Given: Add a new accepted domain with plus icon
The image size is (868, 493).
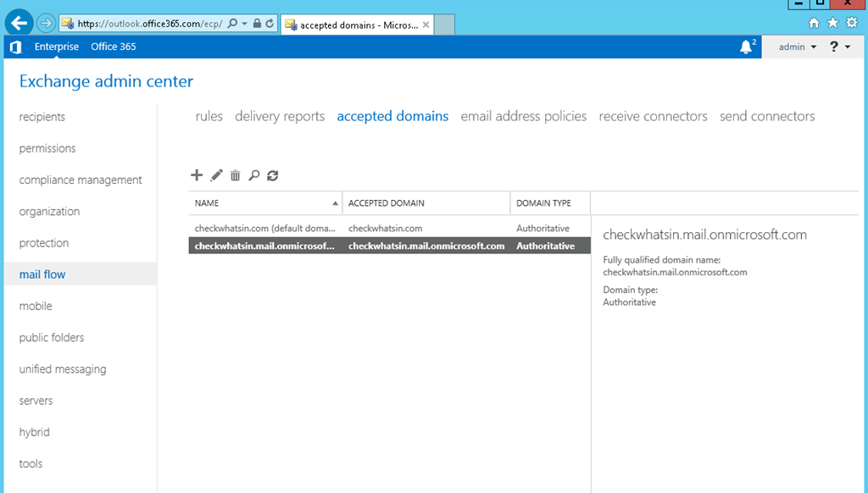Looking at the screenshot, I should (x=197, y=175).
